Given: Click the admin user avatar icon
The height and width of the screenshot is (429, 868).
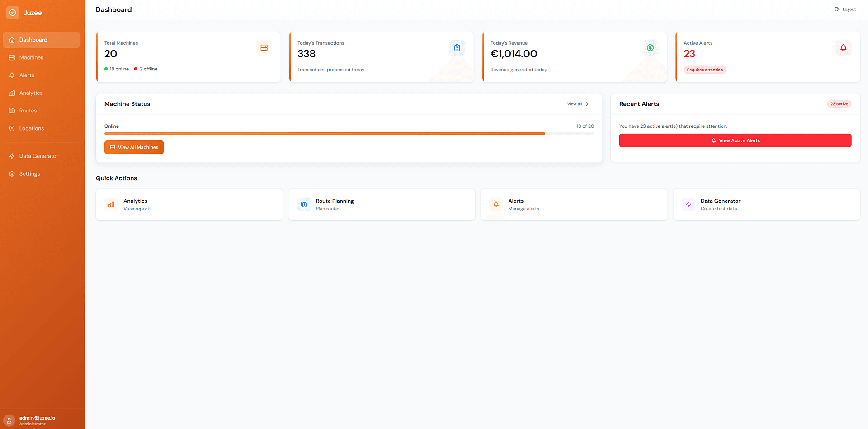Looking at the screenshot, I should click(9, 420).
